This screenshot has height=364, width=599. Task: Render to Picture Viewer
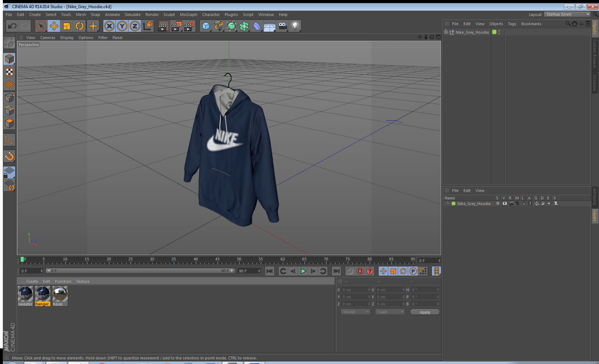(176, 26)
